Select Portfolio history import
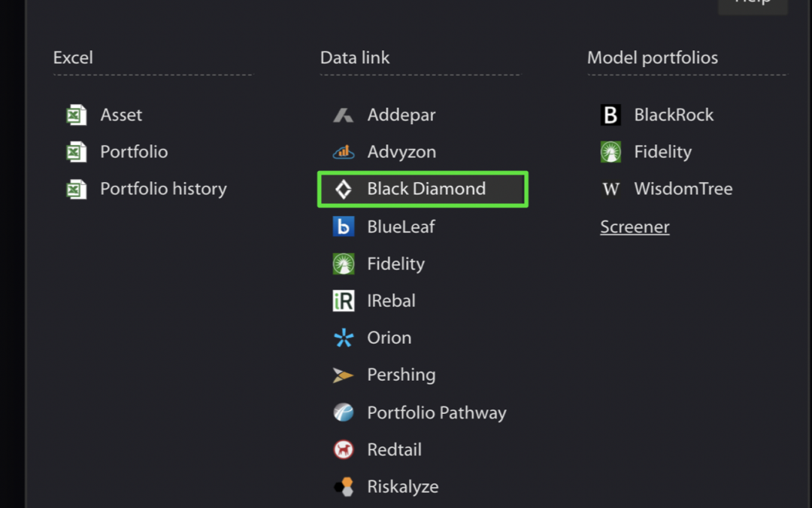 point(164,189)
